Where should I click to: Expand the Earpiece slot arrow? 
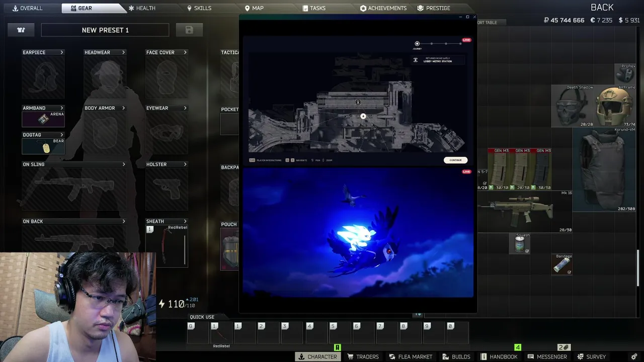tap(62, 52)
